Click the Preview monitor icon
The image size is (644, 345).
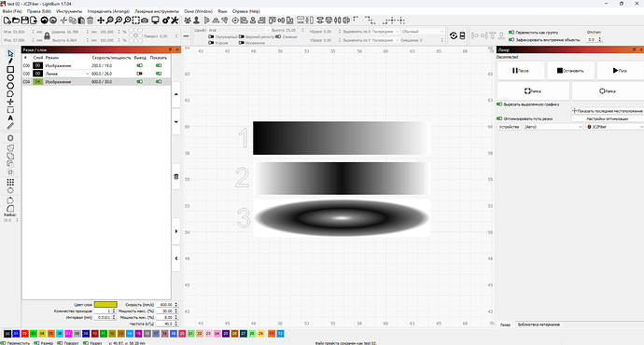coord(155,21)
